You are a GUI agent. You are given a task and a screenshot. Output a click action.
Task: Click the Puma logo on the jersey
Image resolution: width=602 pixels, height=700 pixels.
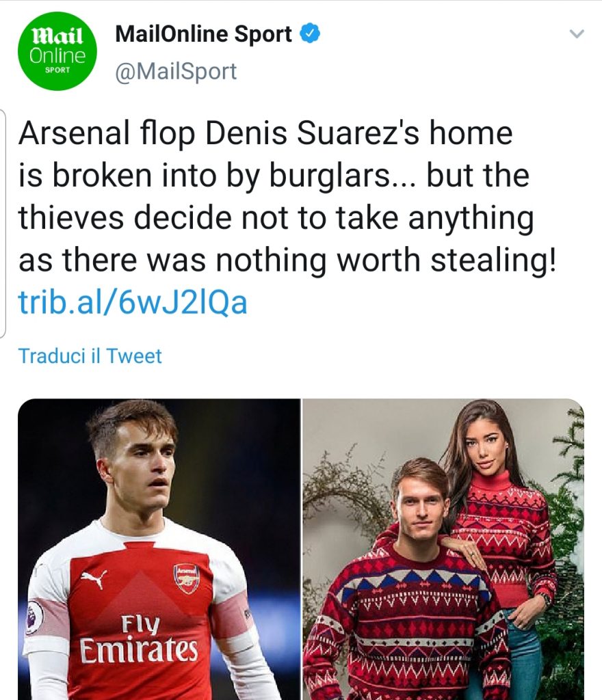pos(94,580)
